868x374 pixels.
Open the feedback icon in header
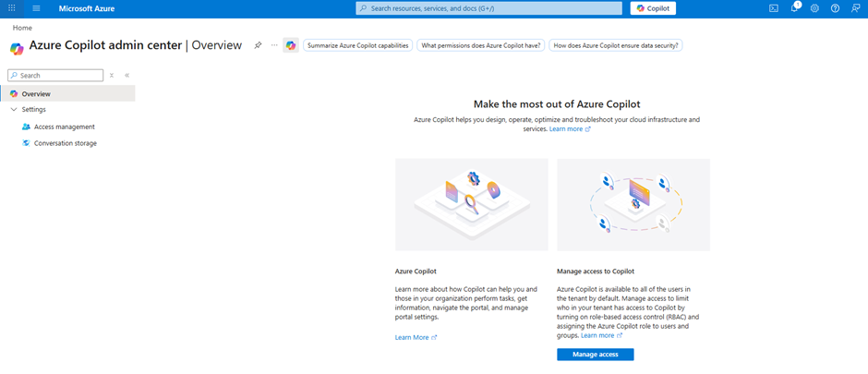(x=855, y=8)
